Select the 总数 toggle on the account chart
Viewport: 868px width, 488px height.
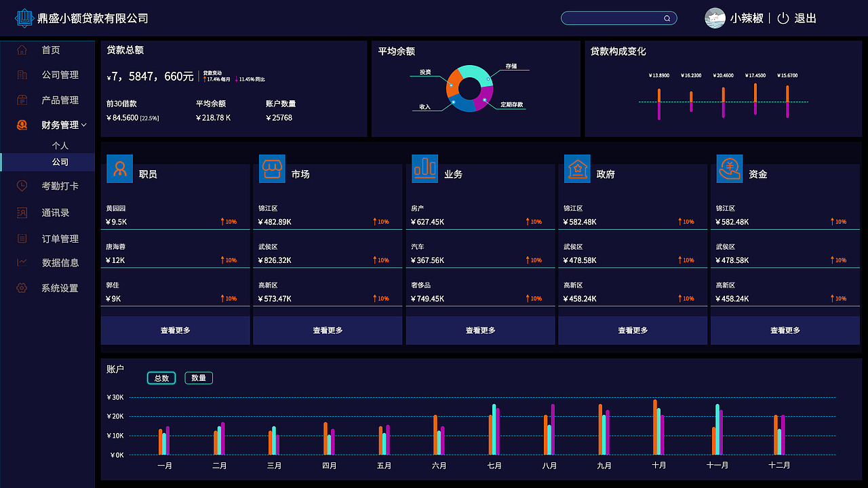(161, 378)
